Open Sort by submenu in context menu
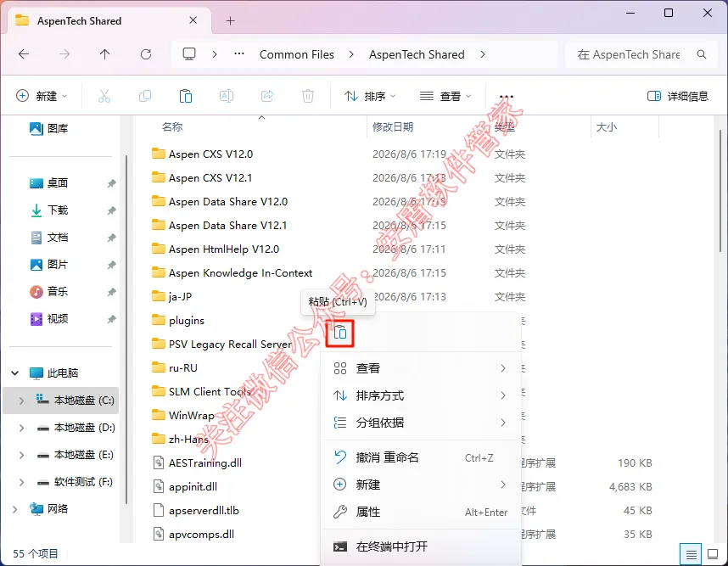Image resolution: width=728 pixels, height=566 pixels. click(x=420, y=395)
